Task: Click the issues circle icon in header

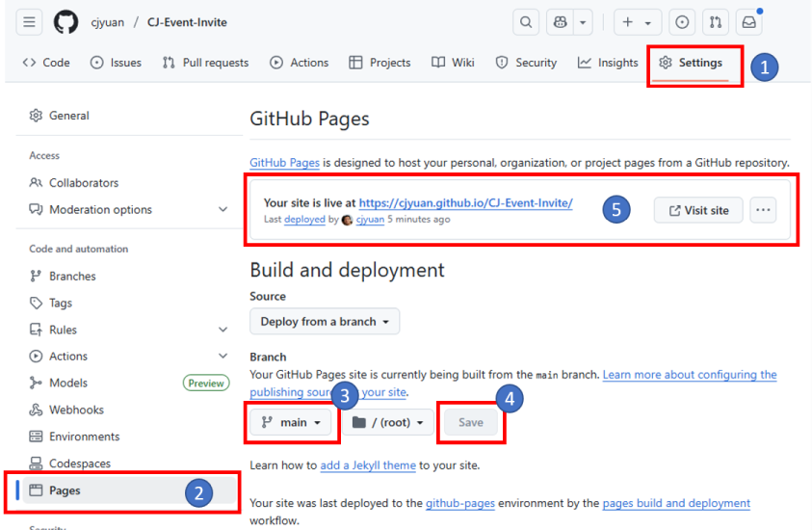Action: 682,22
